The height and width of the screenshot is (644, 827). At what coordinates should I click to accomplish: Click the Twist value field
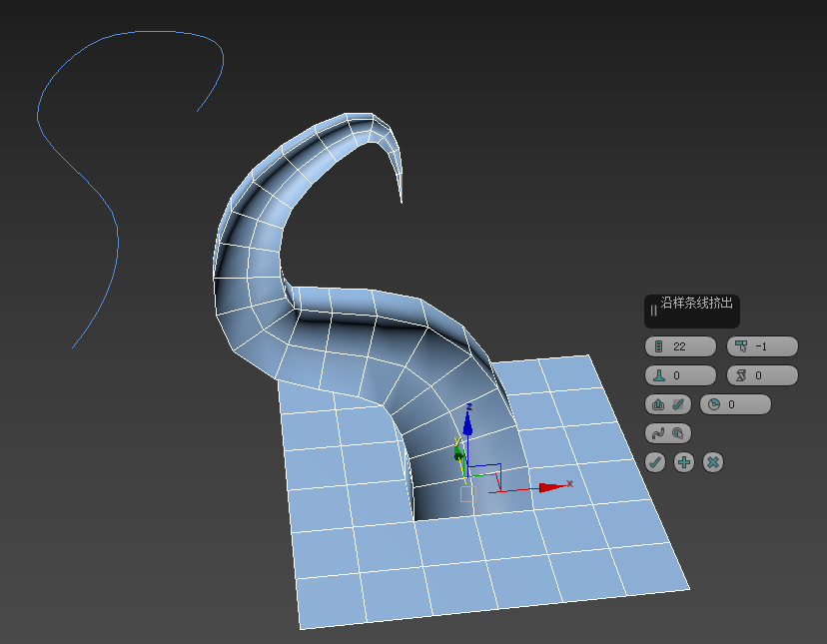(x=771, y=375)
